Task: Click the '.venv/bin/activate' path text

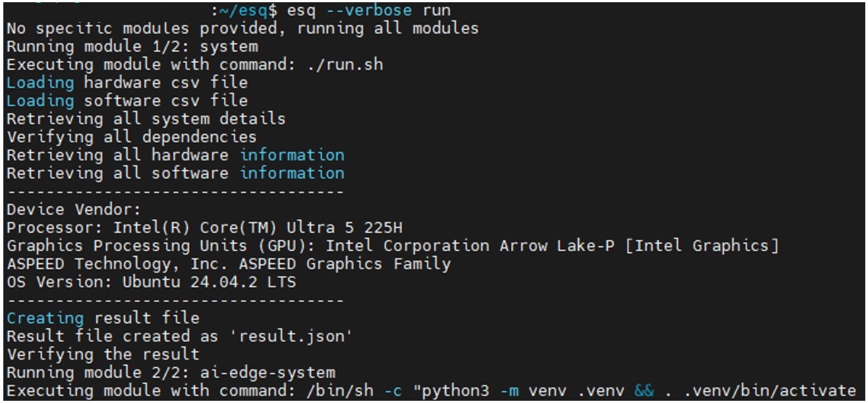Action: (770, 391)
